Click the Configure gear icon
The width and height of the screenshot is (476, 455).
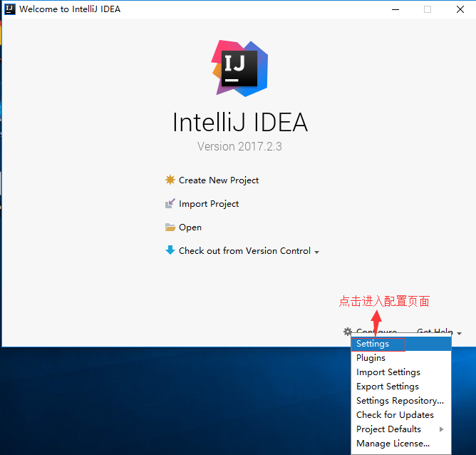[348, 332]
